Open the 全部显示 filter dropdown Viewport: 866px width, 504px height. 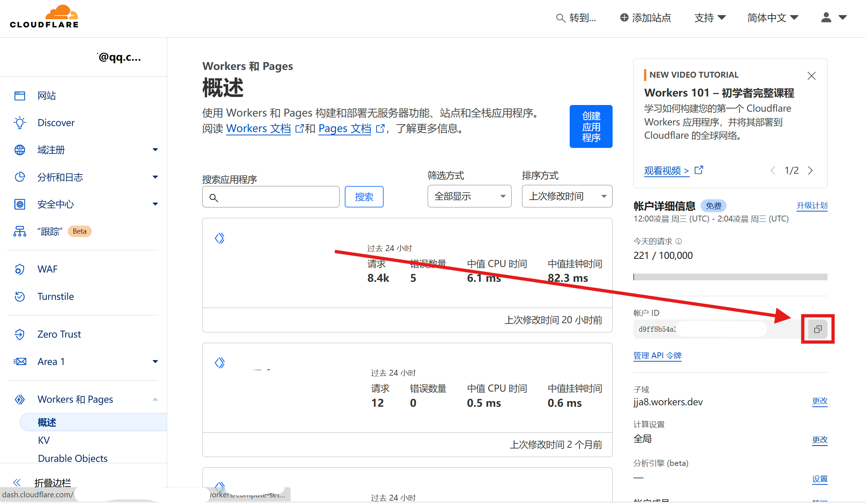(x=469, y=196)
